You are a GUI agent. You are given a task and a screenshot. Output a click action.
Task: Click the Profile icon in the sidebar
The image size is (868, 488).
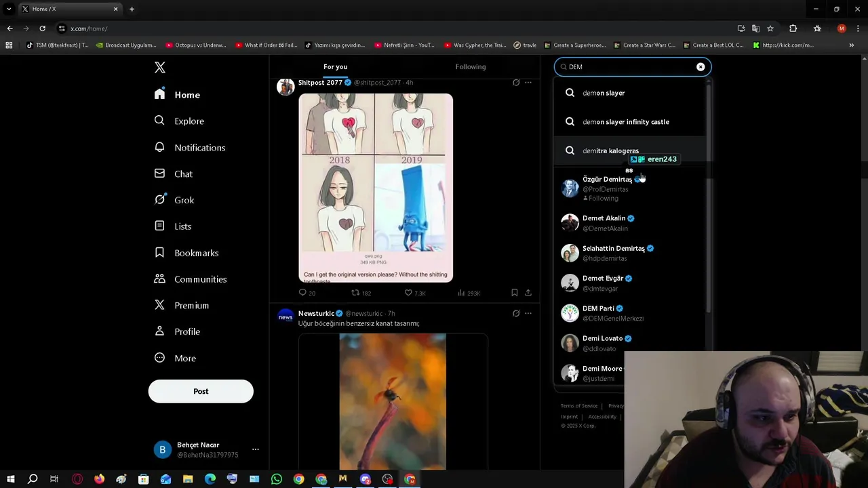point(159,331)
